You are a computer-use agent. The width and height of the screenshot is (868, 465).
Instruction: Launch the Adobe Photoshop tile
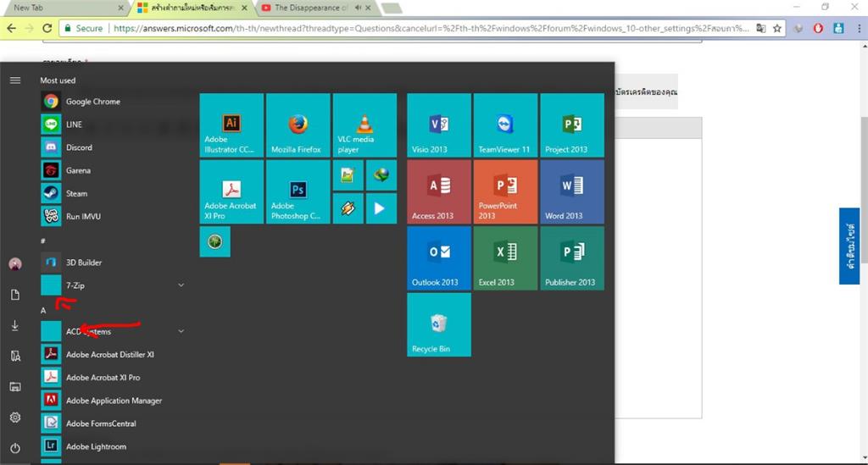[x=298, y=192]
